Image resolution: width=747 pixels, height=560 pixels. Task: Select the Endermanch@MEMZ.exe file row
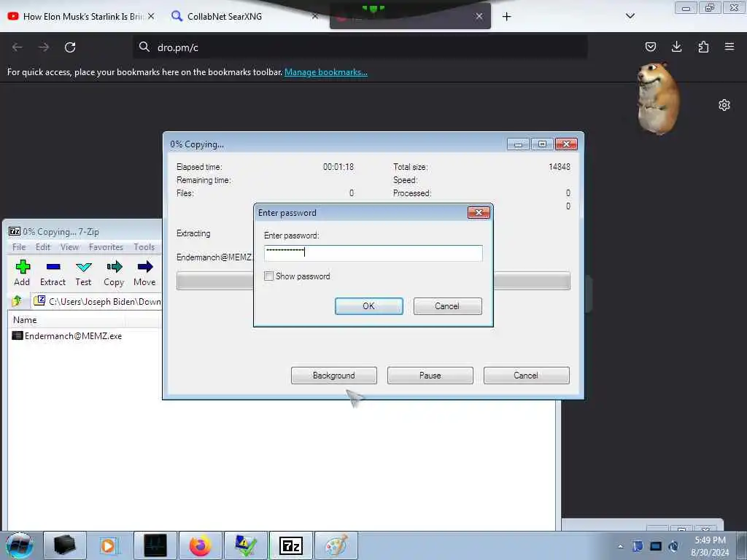tap(66, 335)
